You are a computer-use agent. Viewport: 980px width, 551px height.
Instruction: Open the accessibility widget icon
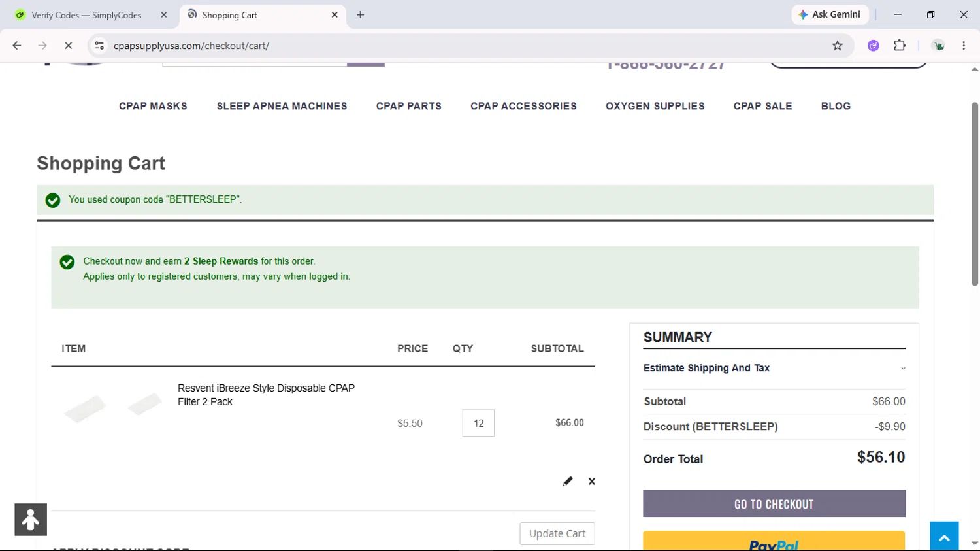pos(31,520)
